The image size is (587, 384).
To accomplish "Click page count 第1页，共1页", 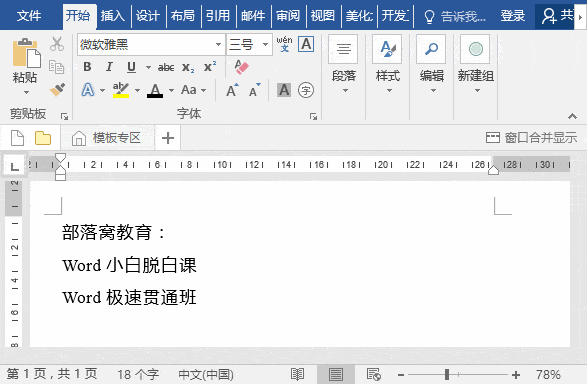I will 52,374.
